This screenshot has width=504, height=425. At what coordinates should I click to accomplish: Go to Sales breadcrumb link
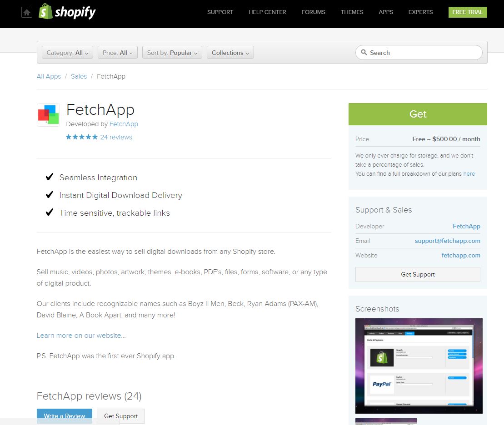click(79, 76)
